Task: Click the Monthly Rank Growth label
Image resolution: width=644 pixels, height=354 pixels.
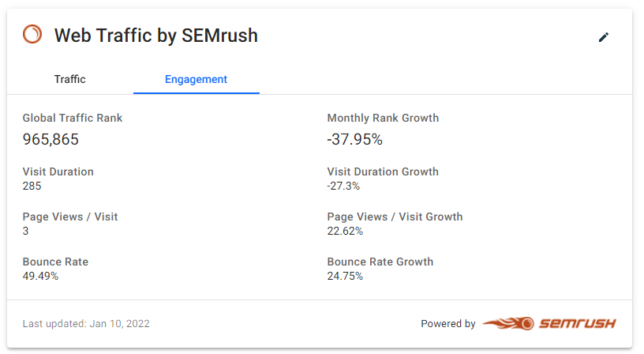Action: (x=383, y=119)
